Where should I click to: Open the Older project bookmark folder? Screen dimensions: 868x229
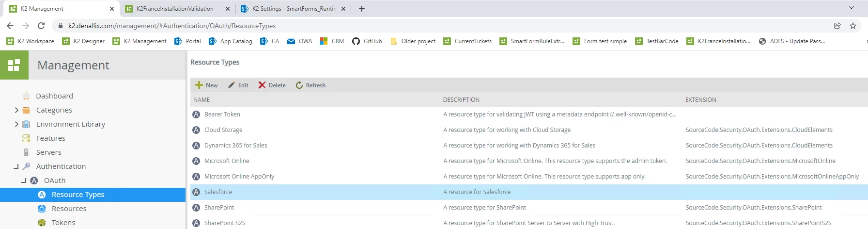pos(413,41)
